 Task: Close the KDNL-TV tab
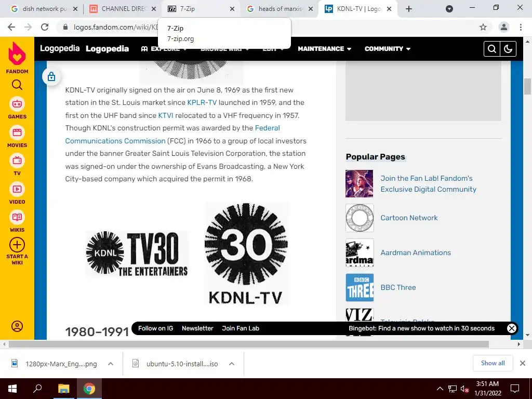(389, 9)
